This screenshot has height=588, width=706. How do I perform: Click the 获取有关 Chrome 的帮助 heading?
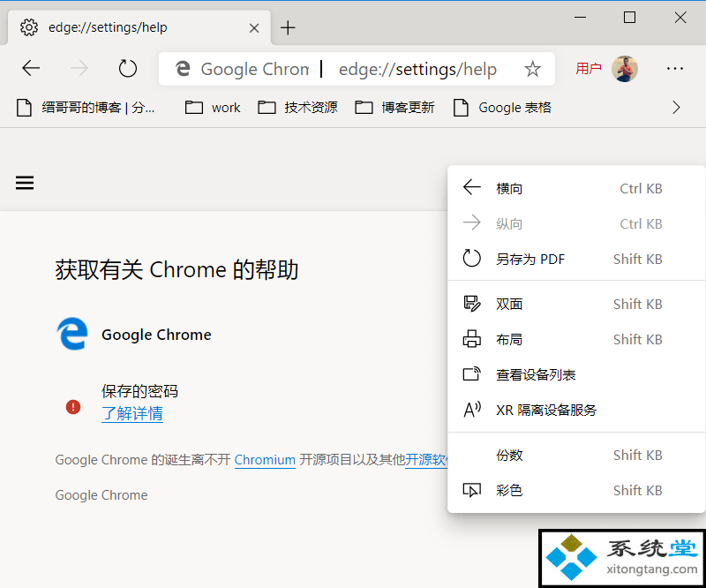(176, 269)
